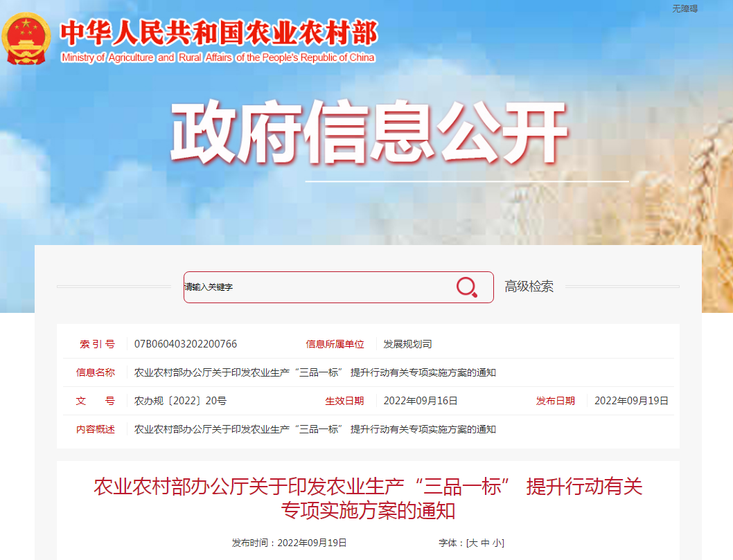Select 中 font size option
The width and height of the screenshot is (733, 560).
pyautogui.click(x=485, y=543)
